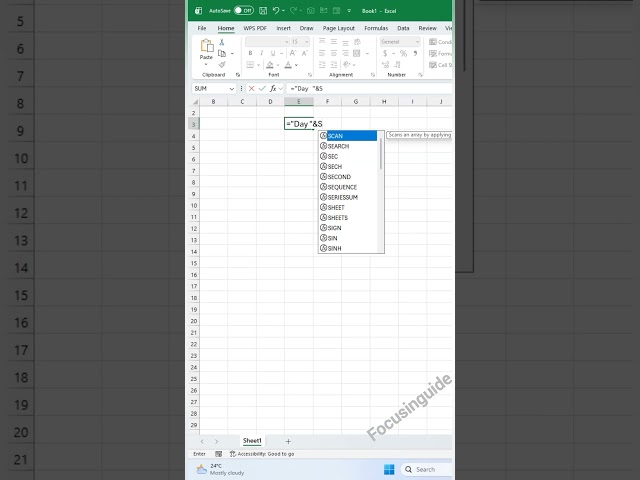
Task: Open the Windows Start button
Action: tap(389, 469)
